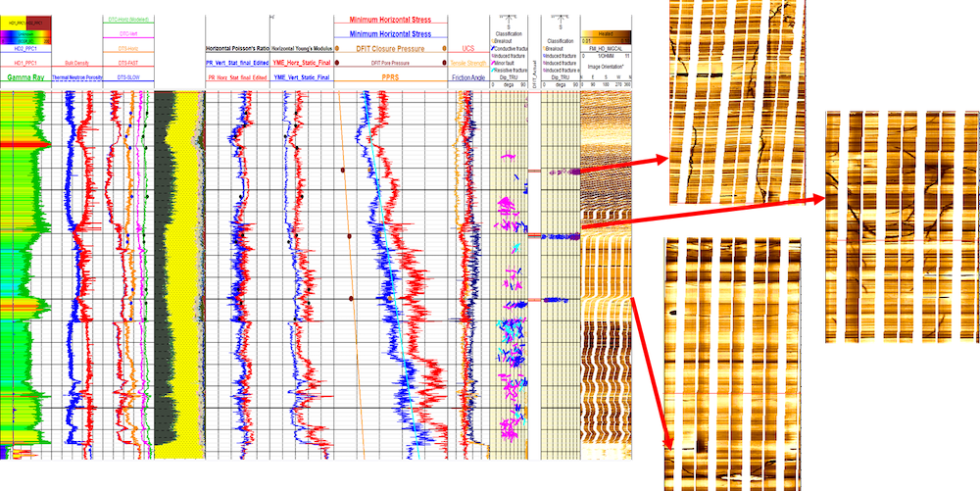980x491 pixels.
Task: Click the Conductive fracture legend marker
Action: (493, 48)
